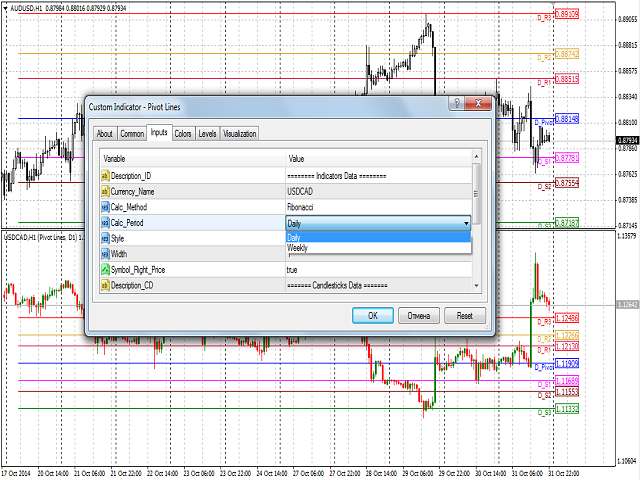Click the 1.12130 D_R1 price label
The height and width of the screenshot is (480, 640).
[567, 346]
